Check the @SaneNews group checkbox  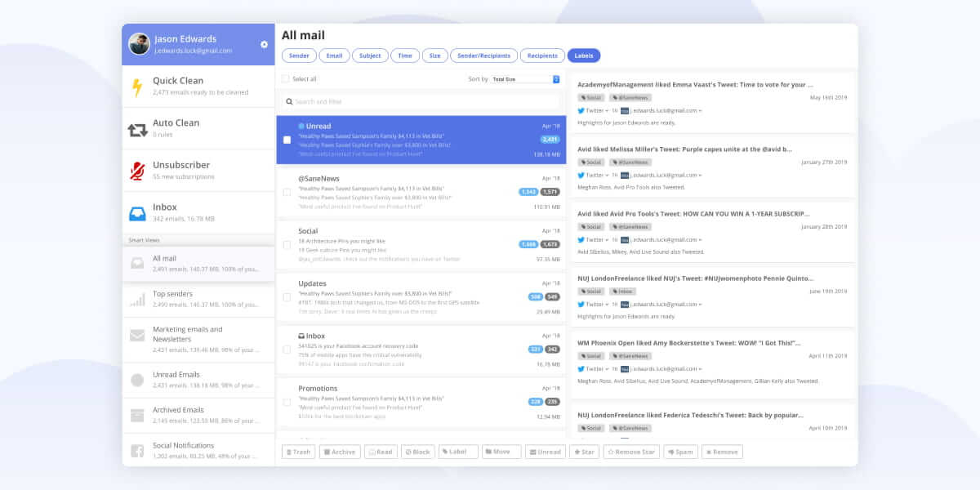click(287, 192)
